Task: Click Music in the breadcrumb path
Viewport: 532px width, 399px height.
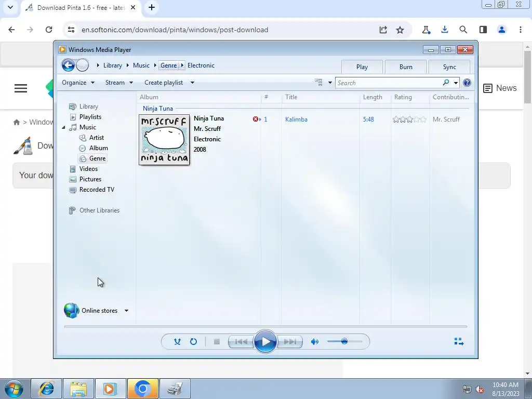Action: coord(141,65)
